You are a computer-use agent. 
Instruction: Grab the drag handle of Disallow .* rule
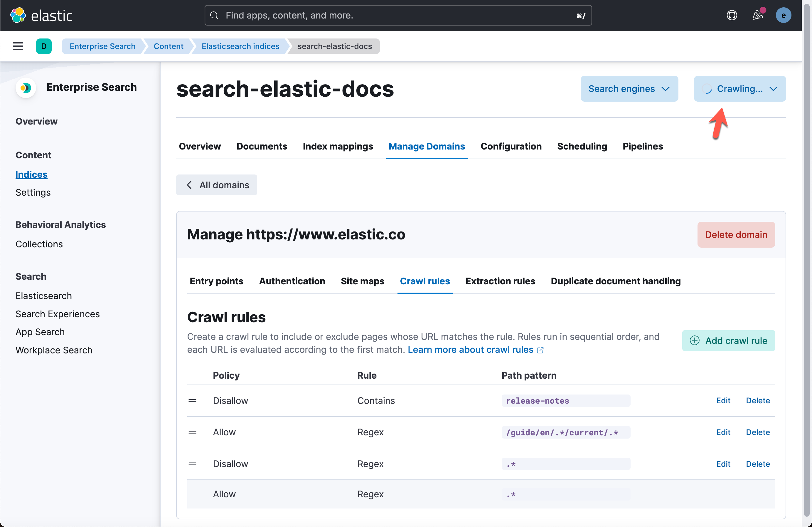pyautogui.click(x=192, y=464)
